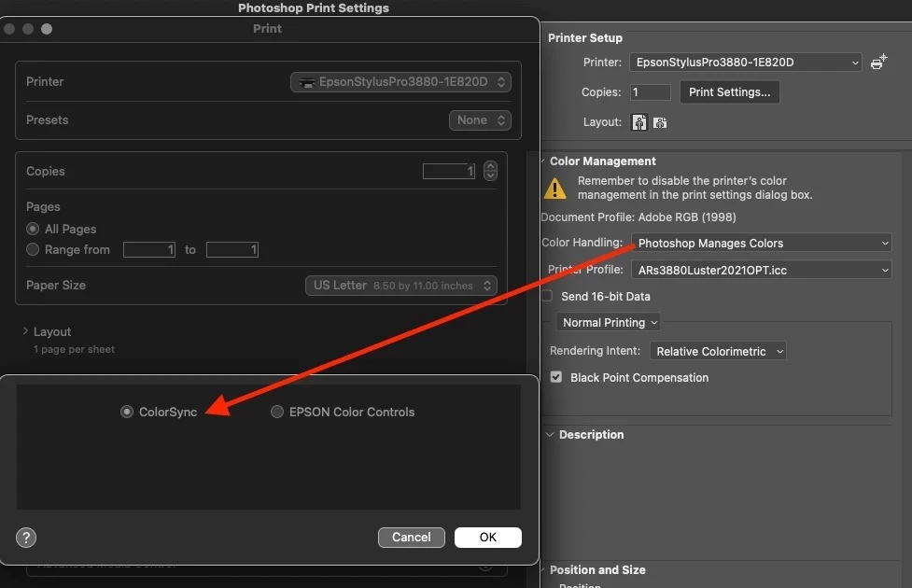Click the green zoom window button
Image resolution: width=912 pixels, height=588 pixels.
(47, 29)
